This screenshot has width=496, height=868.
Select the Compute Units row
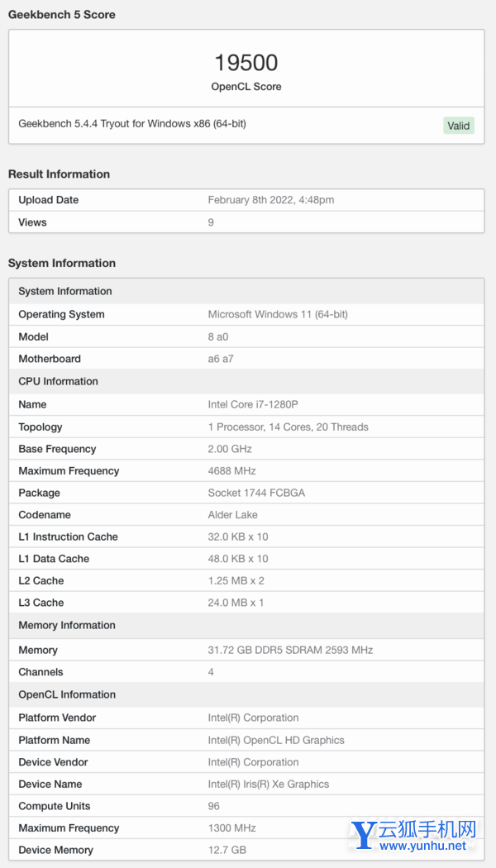point(246,806)
